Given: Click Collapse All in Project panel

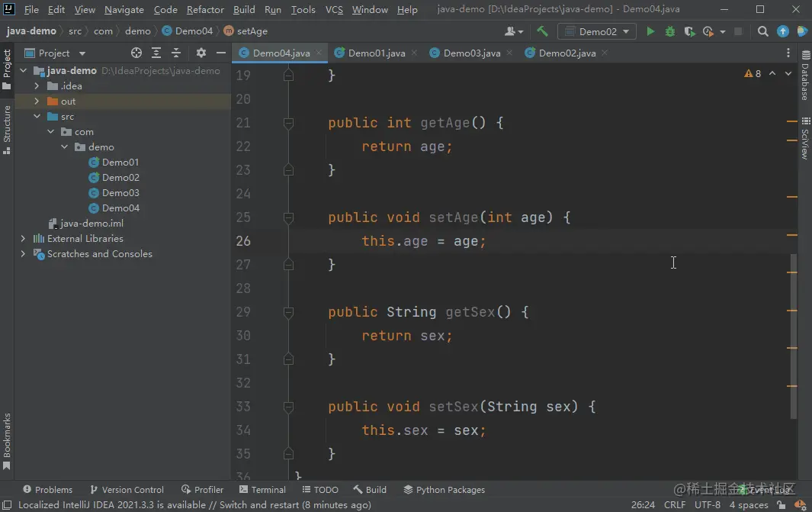Looking at the screenshot, I should 176,53.
